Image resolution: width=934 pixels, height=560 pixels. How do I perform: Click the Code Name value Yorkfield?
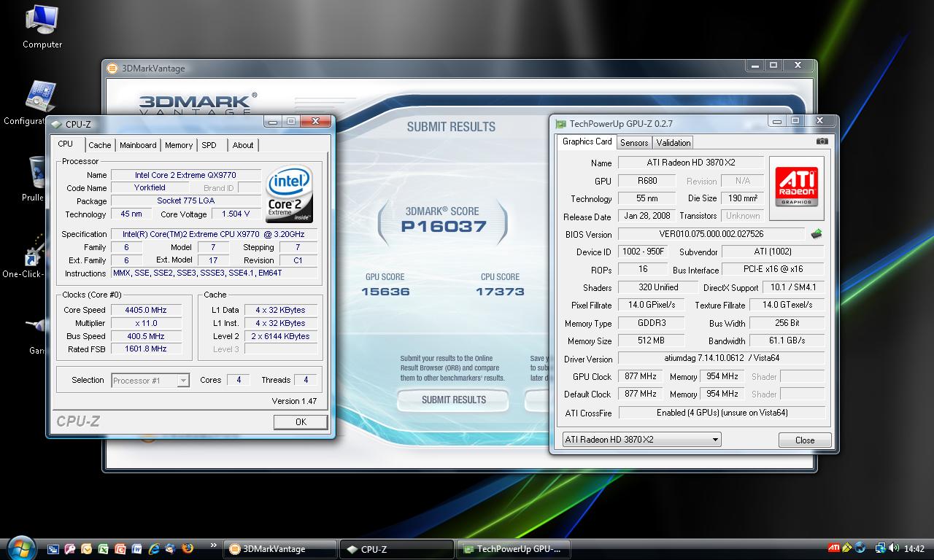coord(150,187)
